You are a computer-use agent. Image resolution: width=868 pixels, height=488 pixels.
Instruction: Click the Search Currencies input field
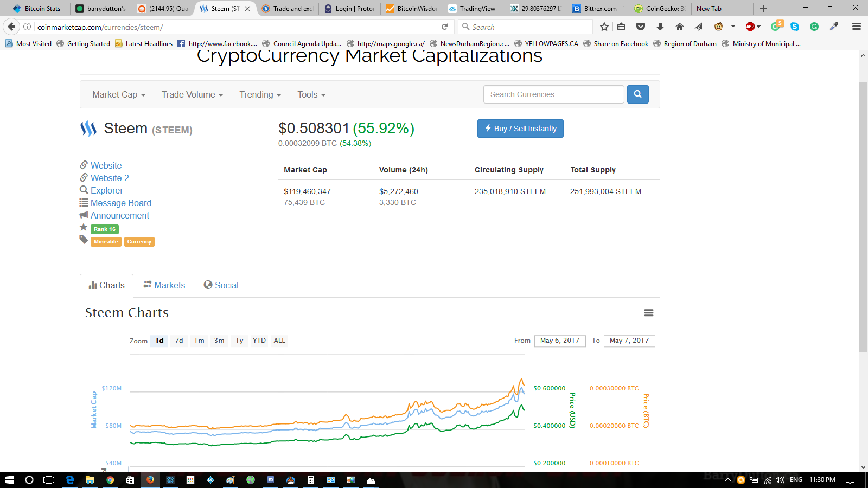(554, 94)
